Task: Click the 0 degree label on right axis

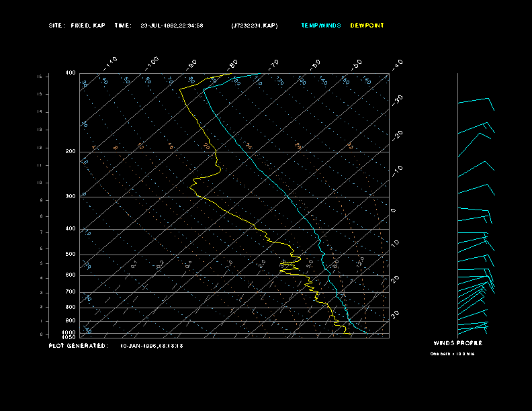Action: 394,210
